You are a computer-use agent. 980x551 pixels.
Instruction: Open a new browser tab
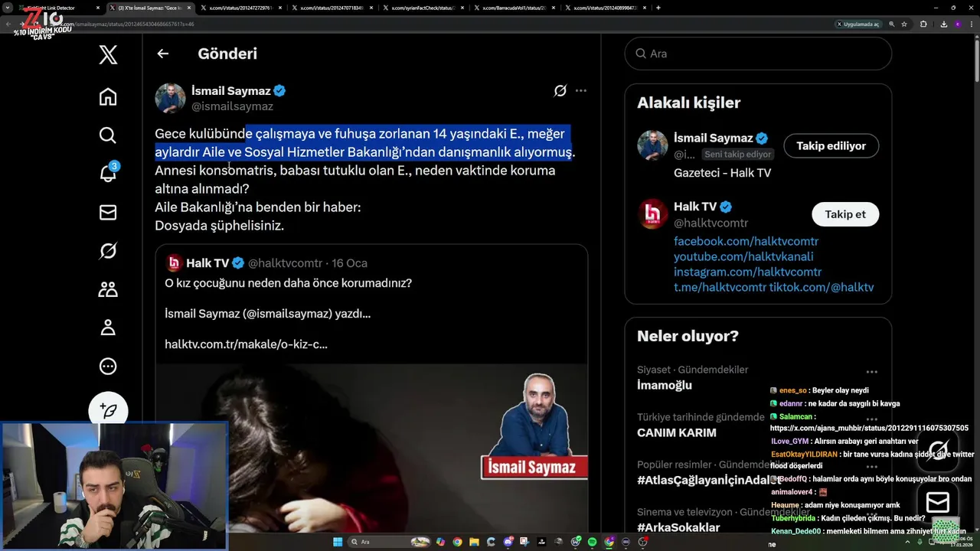658,8
